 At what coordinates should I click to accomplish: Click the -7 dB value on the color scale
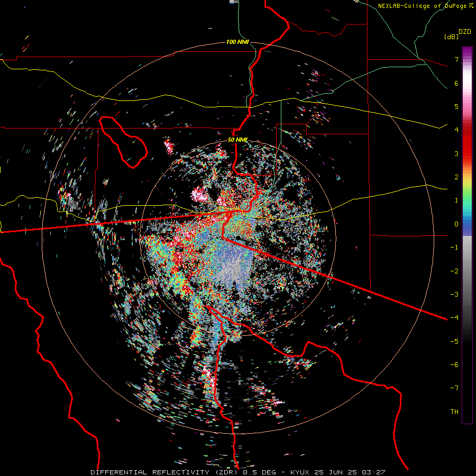(x=454, y=388)
